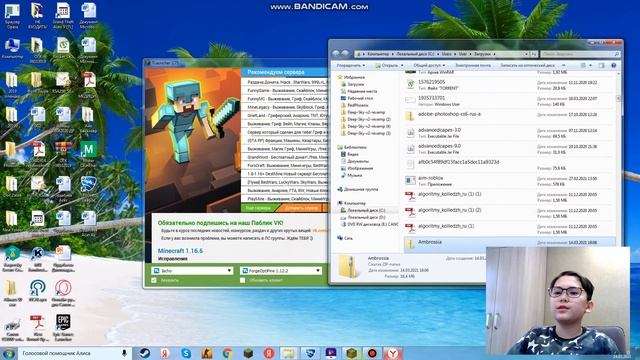Select the advancedcapes-9.0 jar file
Screen dimensions: 640x360
(x=510, y=149)
